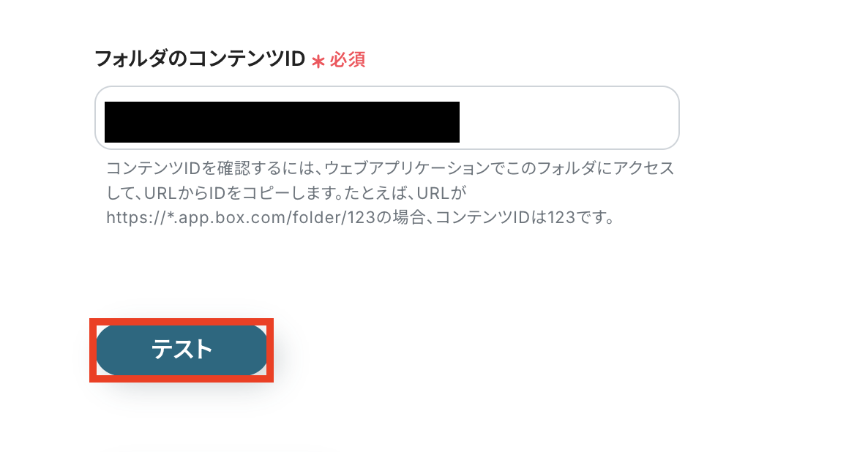The width and height of the screenshot is (868, 452).
Task: Click the red 必須 required marker
Action: tap(348, 59)
